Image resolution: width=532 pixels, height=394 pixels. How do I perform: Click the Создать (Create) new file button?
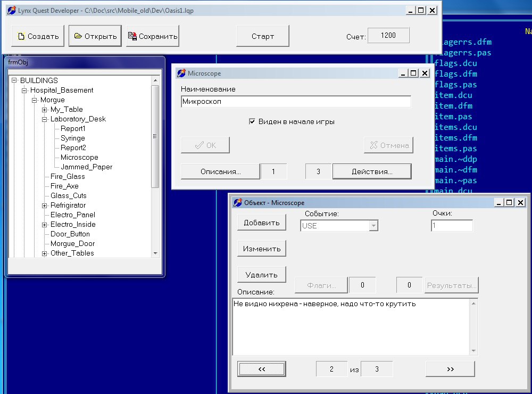38,36
